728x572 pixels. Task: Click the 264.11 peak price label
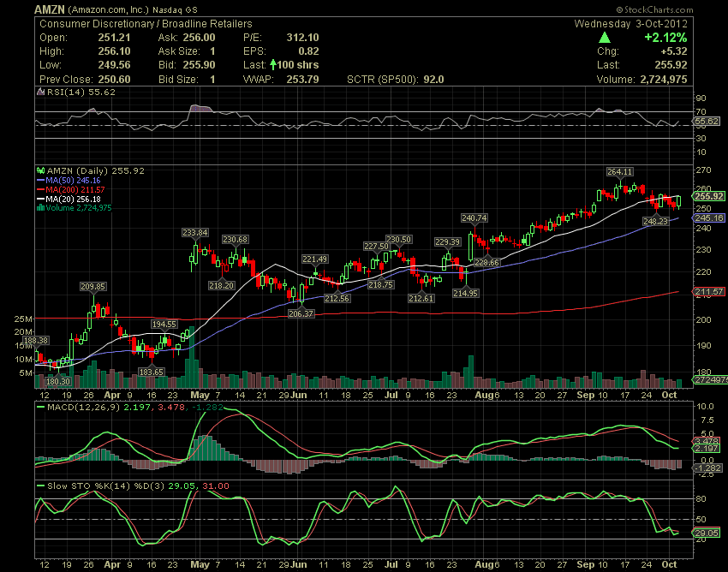tap(620, 172)
